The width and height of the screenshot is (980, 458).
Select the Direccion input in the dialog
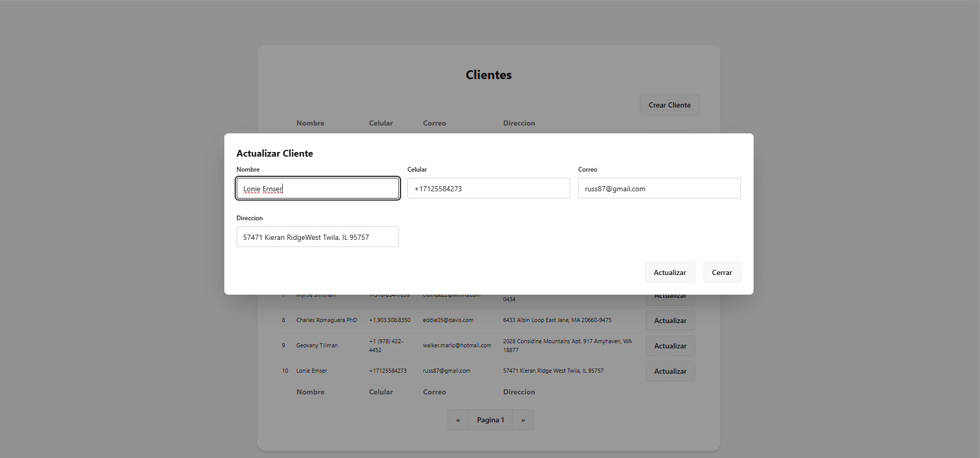click(317, 237)
